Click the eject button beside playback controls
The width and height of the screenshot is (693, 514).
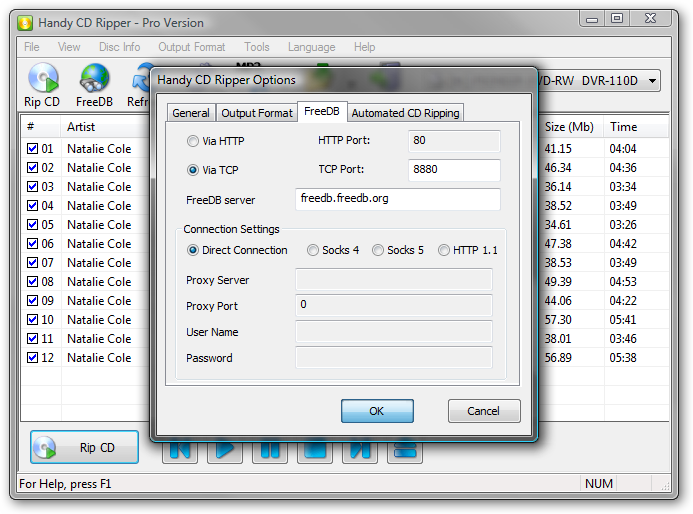[405, 451]
